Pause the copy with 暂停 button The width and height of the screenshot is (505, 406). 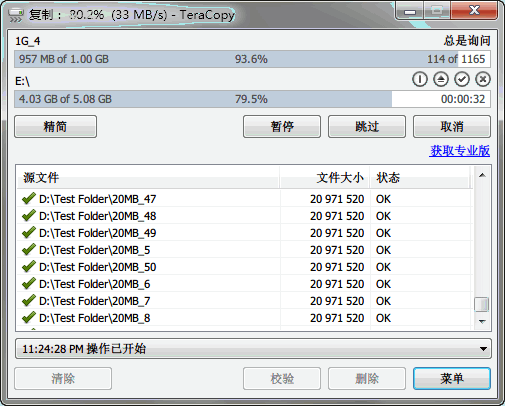tap(282, 127)
